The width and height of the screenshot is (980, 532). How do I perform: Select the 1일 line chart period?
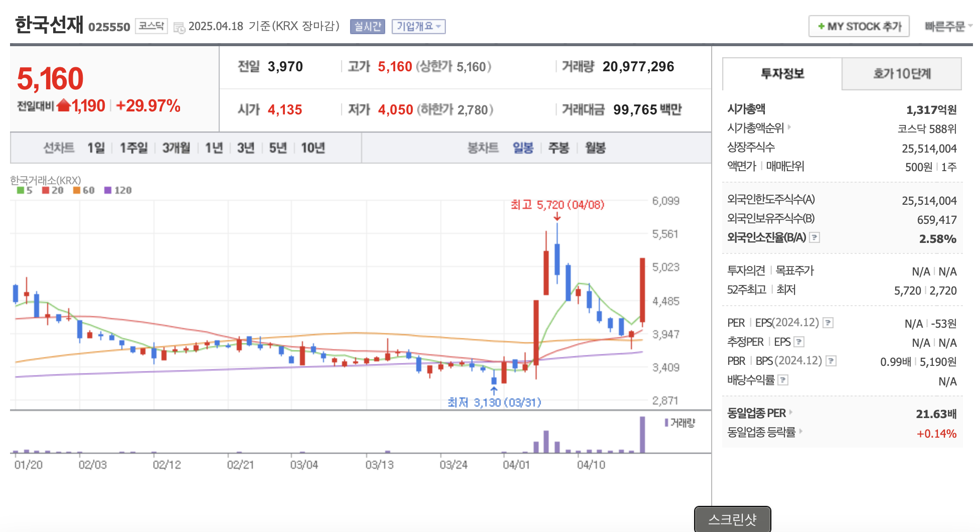click(x=96, y=148)
